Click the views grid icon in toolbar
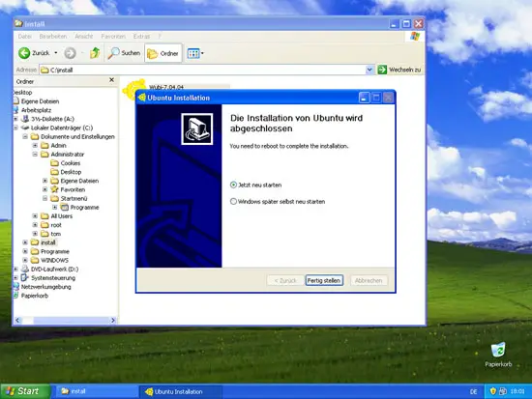Viewport: 532px width, 399px height. tap(193, 53)
